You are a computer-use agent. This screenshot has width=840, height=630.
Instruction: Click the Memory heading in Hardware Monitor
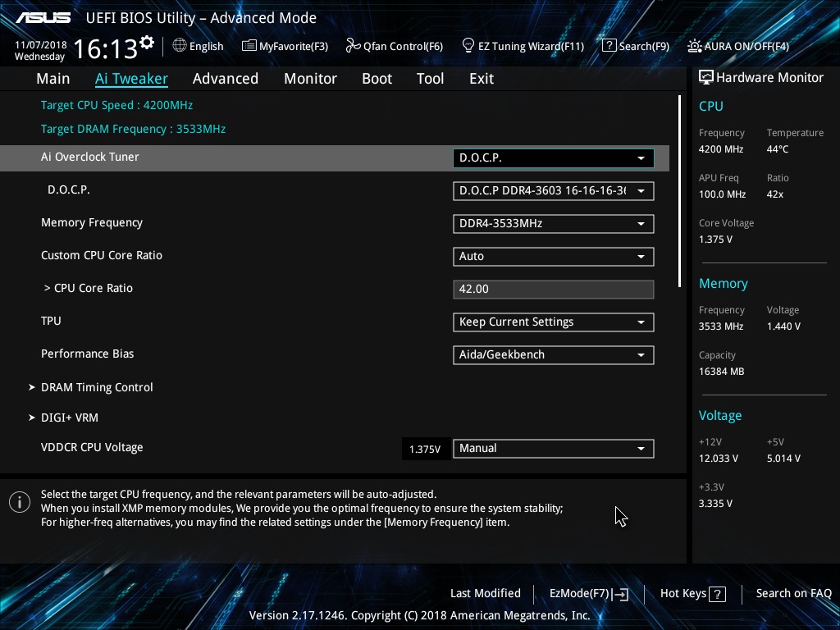(724, 283)
